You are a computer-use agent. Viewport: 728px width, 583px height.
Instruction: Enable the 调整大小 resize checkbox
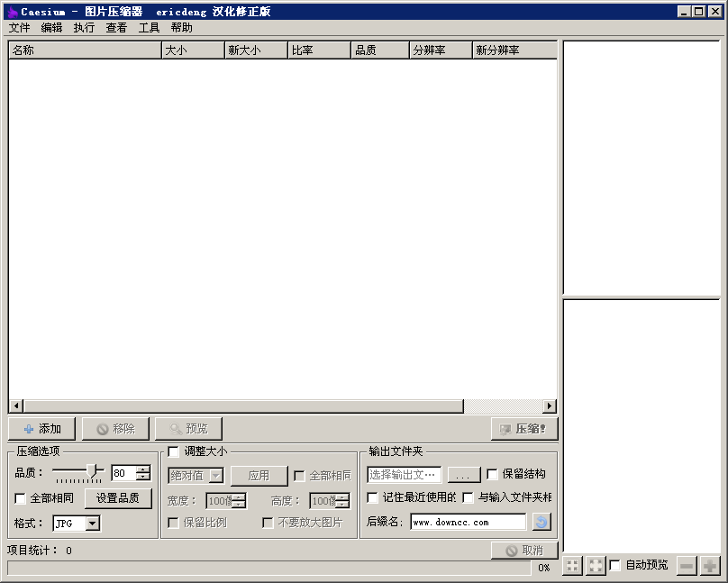[x=174, y=451]
